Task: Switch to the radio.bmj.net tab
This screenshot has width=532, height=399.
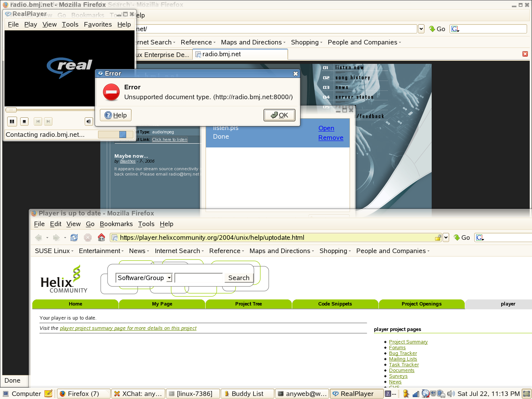Action: pos(240,54)
